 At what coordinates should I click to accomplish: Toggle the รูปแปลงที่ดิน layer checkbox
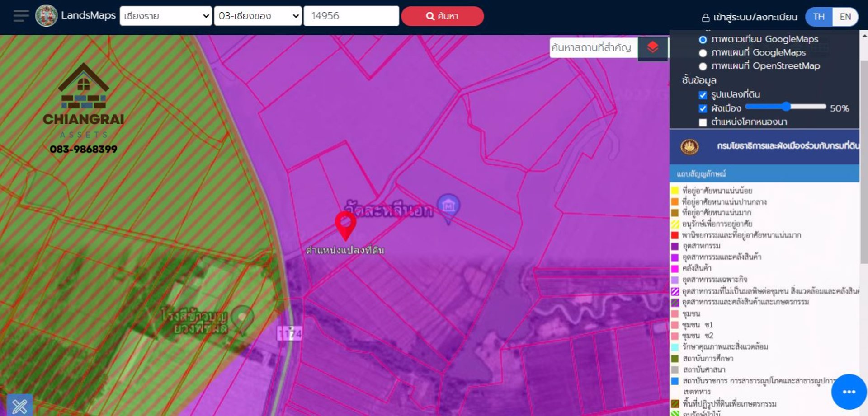tap(703, 95)
